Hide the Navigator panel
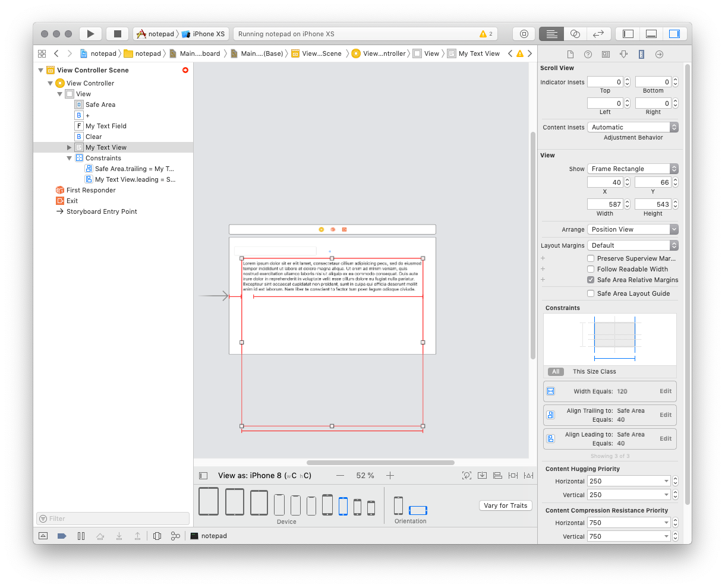725x588 pixels. pos(628,34)
